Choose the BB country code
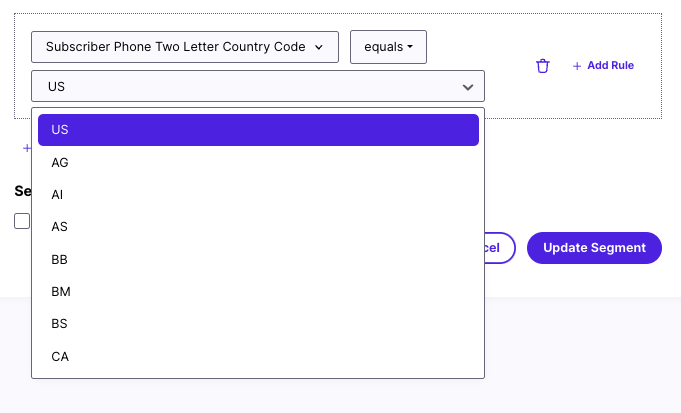 (x=258, y=259)
